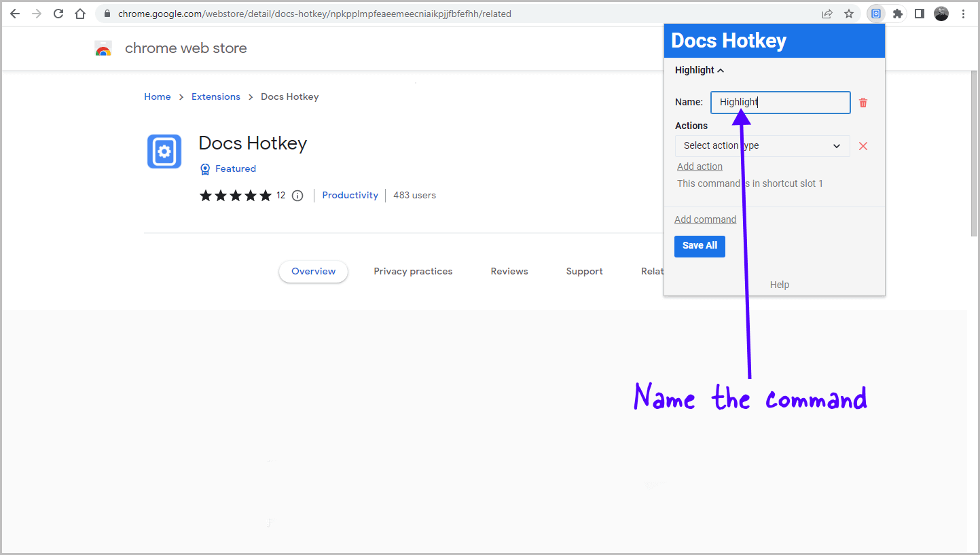980x555 pixels.
Task: Go back using the back arrow
Action: coord(14,13)
